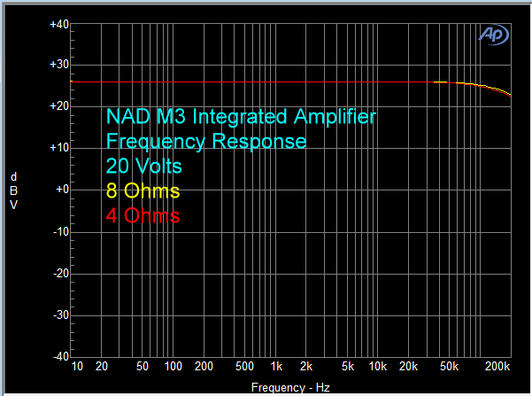Select the 200k frequency tick label
The height and width of the screenshot is (396, 532).
(x=497, y=367)
